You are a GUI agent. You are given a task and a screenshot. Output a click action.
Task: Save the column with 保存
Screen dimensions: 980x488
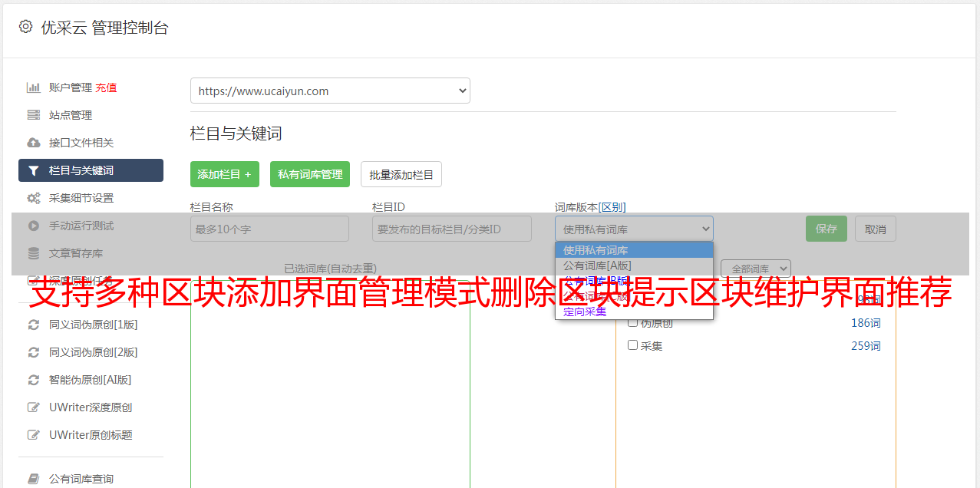click(x=827, y=229)
